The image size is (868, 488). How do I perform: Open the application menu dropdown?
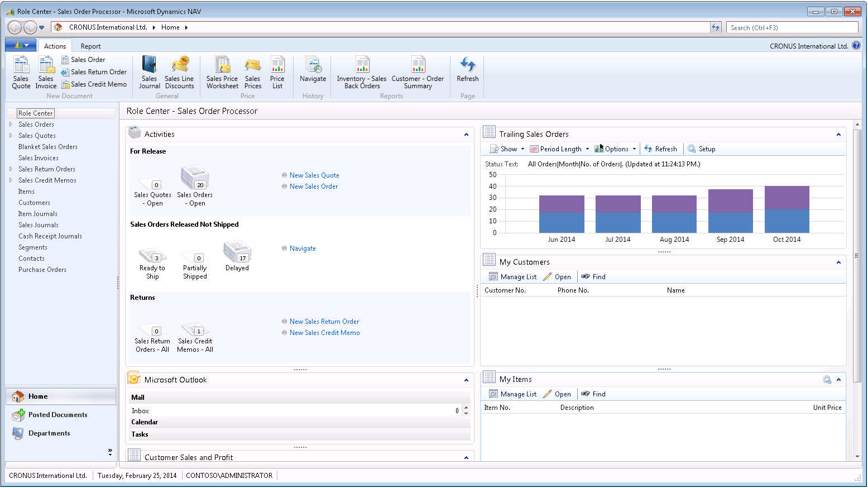[x=21, y=46]
